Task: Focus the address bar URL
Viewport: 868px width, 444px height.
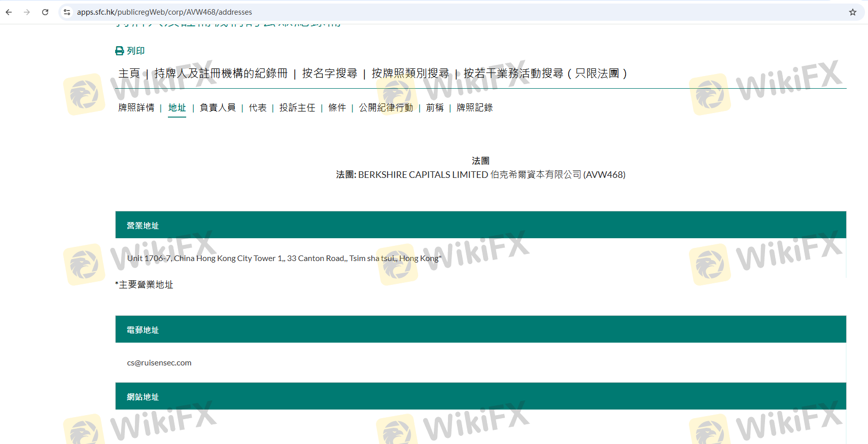Action: [x=164, y=12]
